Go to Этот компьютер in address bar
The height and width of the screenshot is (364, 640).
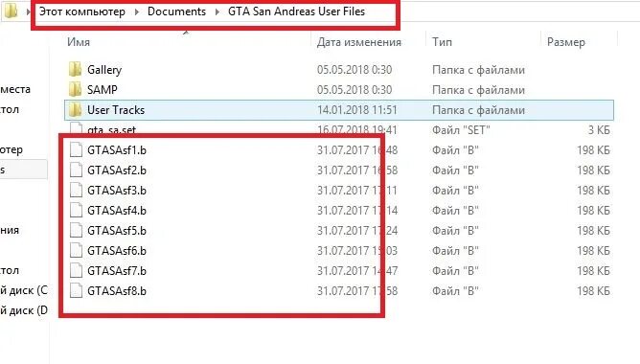tap(82, 11)
